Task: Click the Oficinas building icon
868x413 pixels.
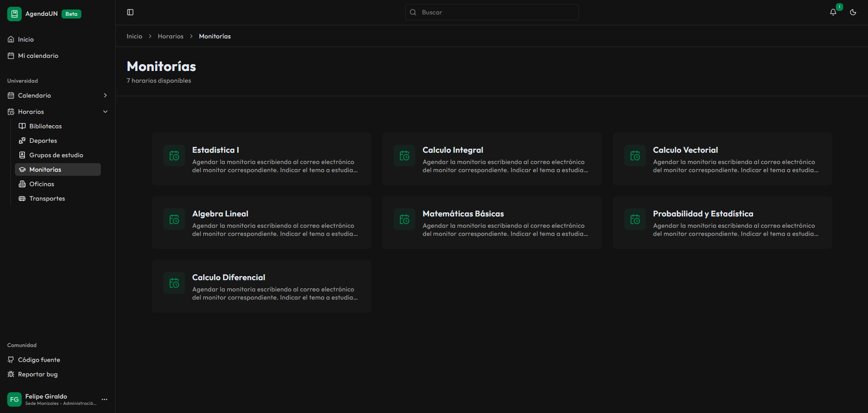Action: 22,184
